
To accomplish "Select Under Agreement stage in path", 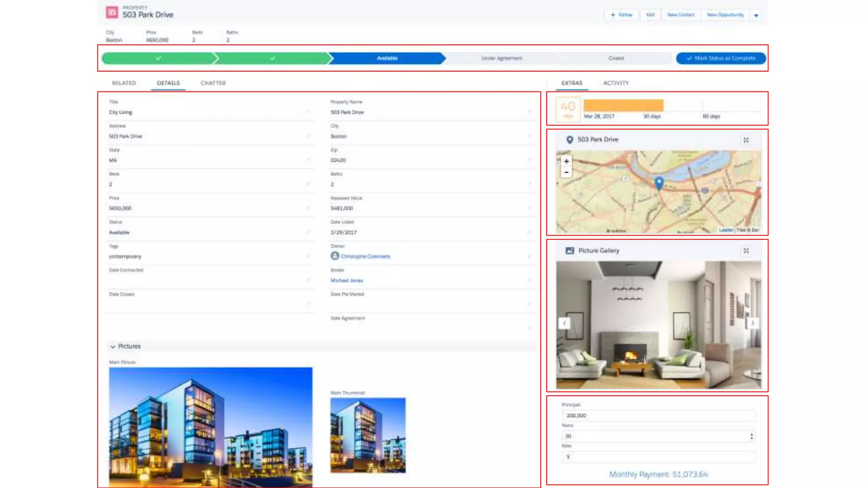I will point(501,58).
